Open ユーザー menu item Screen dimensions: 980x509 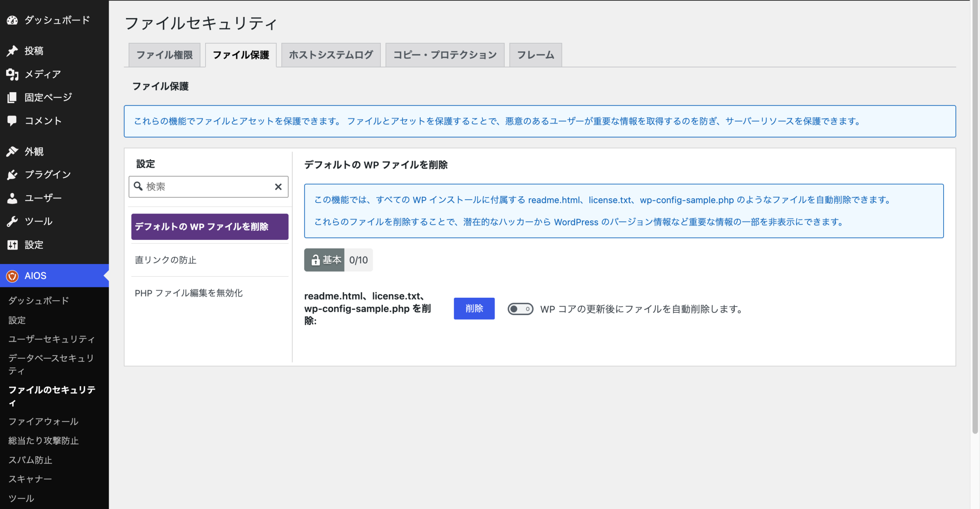54,198
